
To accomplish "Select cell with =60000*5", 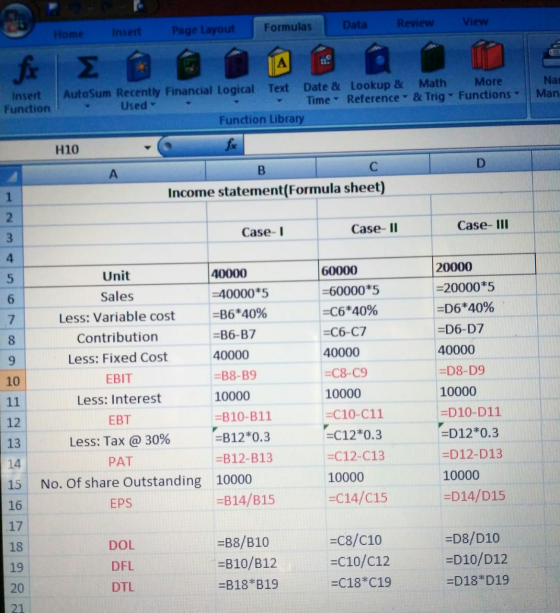I will [x=376, y=290].
